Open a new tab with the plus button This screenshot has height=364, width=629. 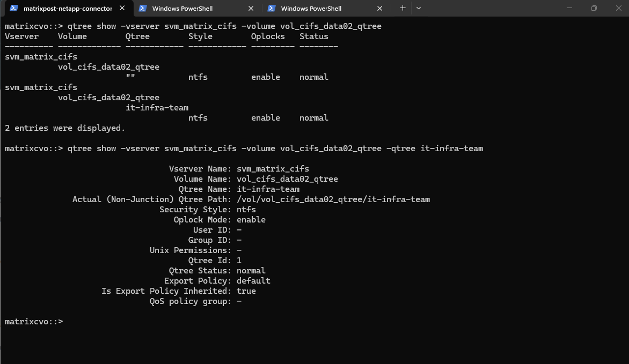[403, 8]
